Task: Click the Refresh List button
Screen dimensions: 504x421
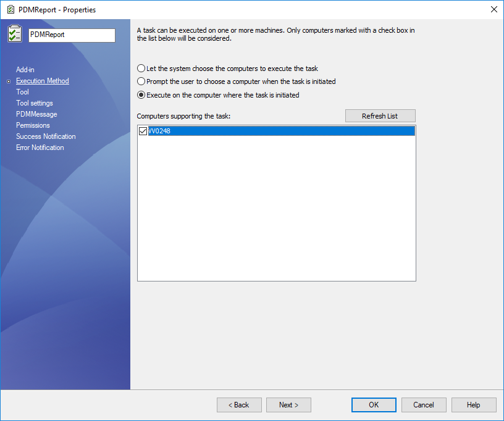Action: 380,116
